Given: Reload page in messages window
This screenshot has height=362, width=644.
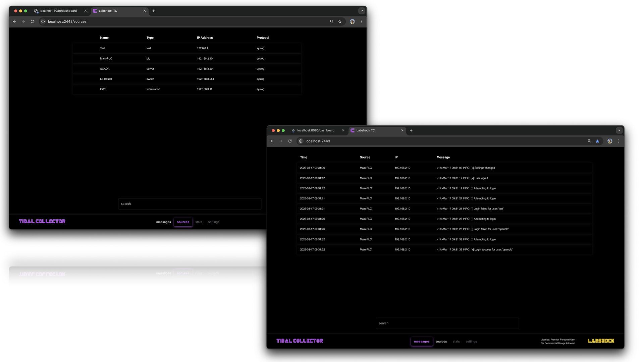Looking at the screenshot, I should pyautogui.click(x=290, y=141).
